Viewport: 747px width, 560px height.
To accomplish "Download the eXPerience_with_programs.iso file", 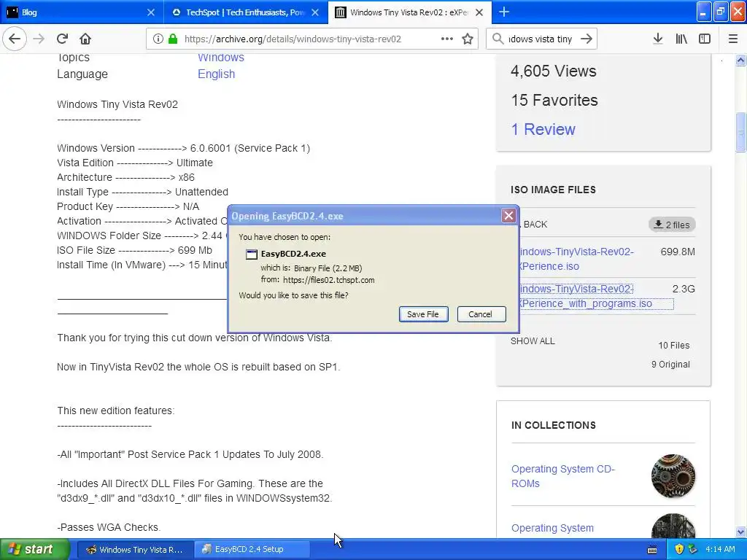I will [595, 296].
